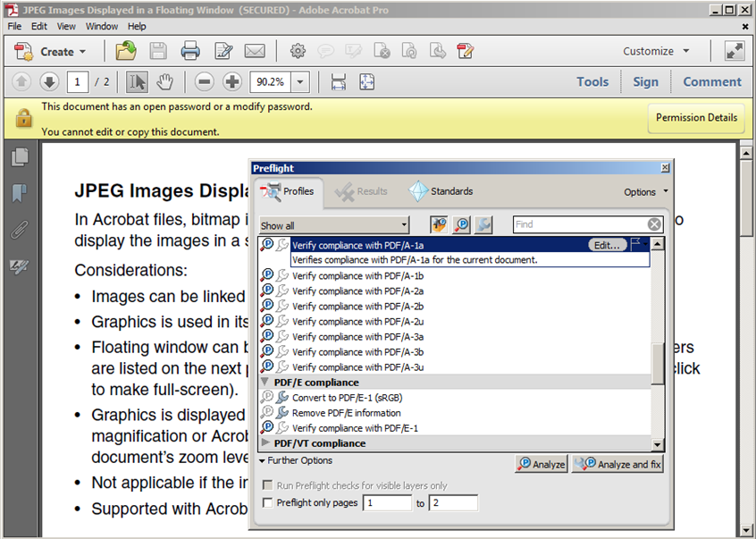Click the Find search field in Preflight
This screenshot has height=539, width=756.
pos(579,224)
